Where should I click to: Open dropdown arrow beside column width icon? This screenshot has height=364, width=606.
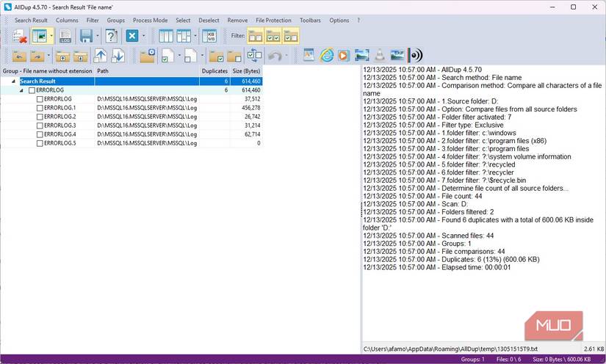(195, 36)
